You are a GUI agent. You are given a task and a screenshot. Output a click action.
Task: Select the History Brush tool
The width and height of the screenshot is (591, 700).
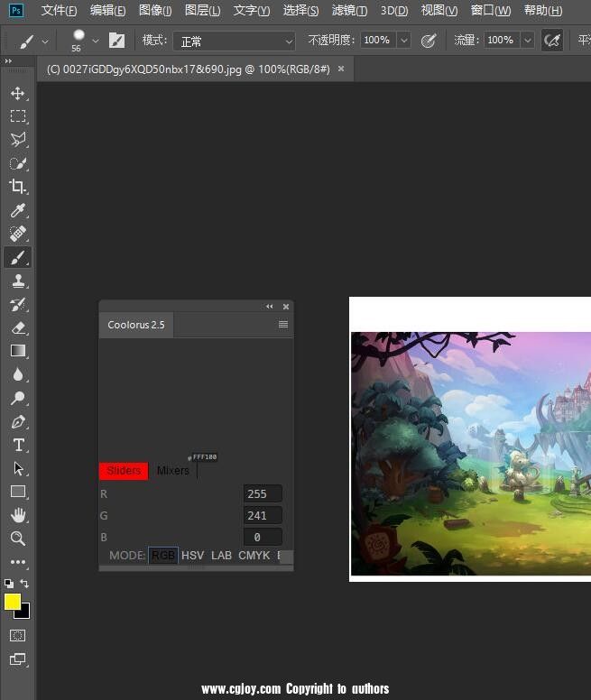pos(17,305)
